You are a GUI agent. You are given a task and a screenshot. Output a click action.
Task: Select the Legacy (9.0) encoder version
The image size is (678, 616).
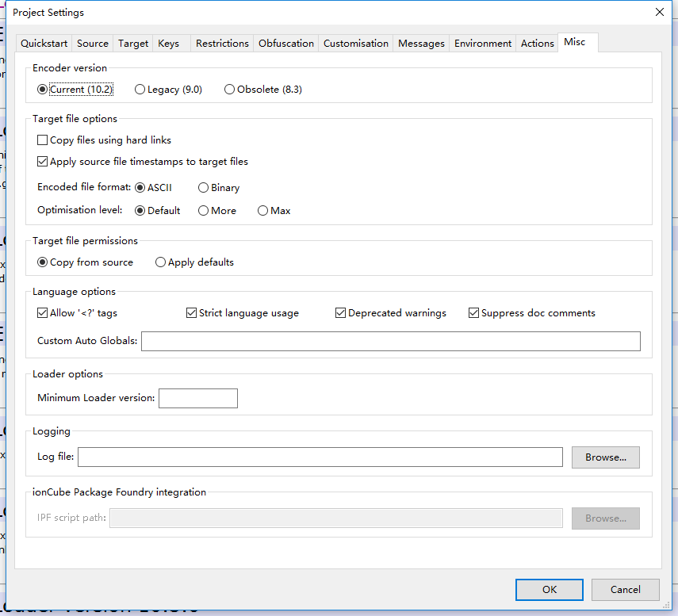[x=140, y=89]
